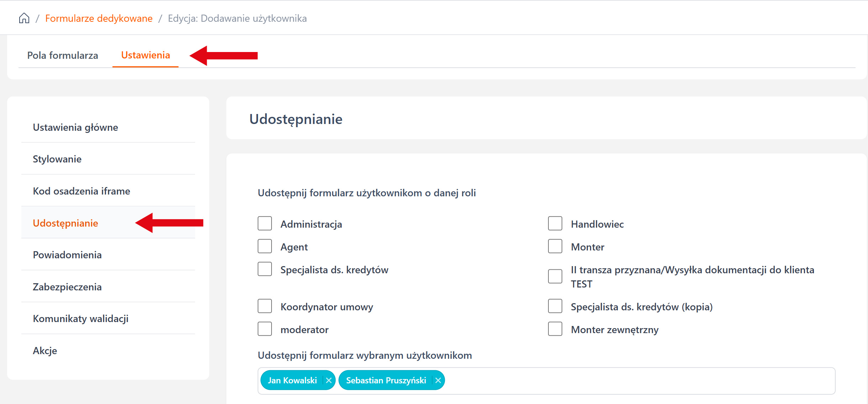Switch to the Pola formularza tab
The image size is (868, 404).
pyautogui.click(x=63, y=56)
